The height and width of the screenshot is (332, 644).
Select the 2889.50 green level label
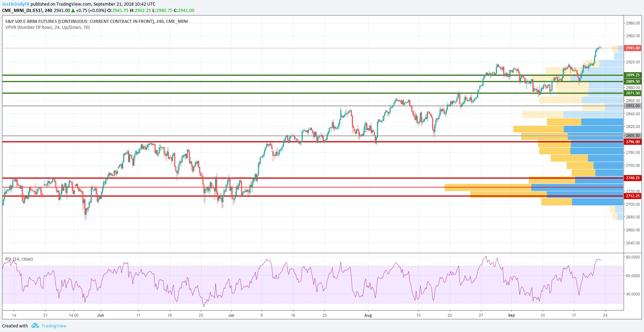coord(632,81)
